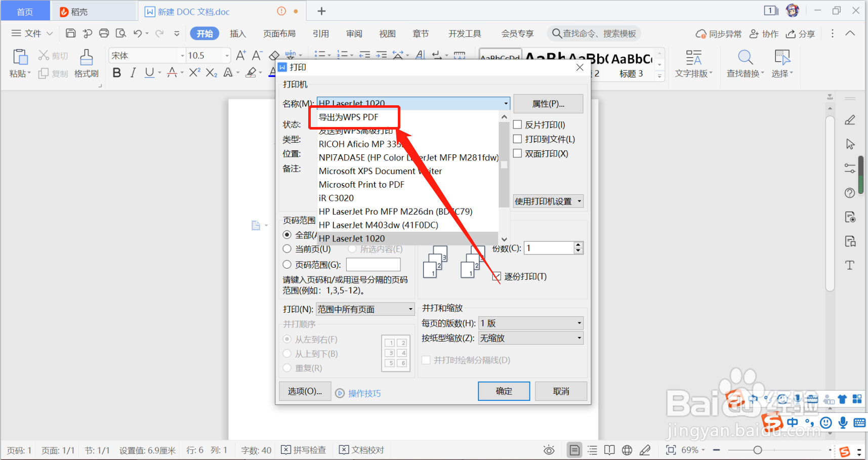Image resolution: width=868 pixels, height=460 pixels.
Task: Open the 使用打印机设置 dropdown
Action: click(548, 201)
